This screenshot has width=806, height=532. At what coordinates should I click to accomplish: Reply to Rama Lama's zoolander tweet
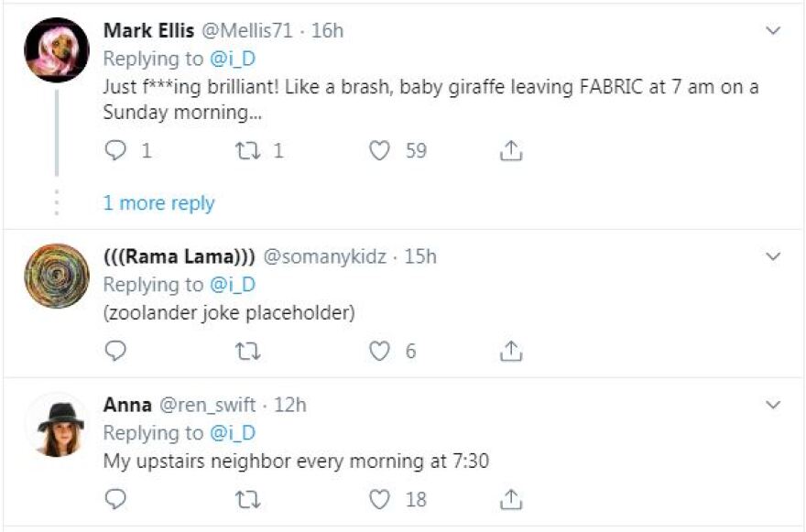coord(115,350)
